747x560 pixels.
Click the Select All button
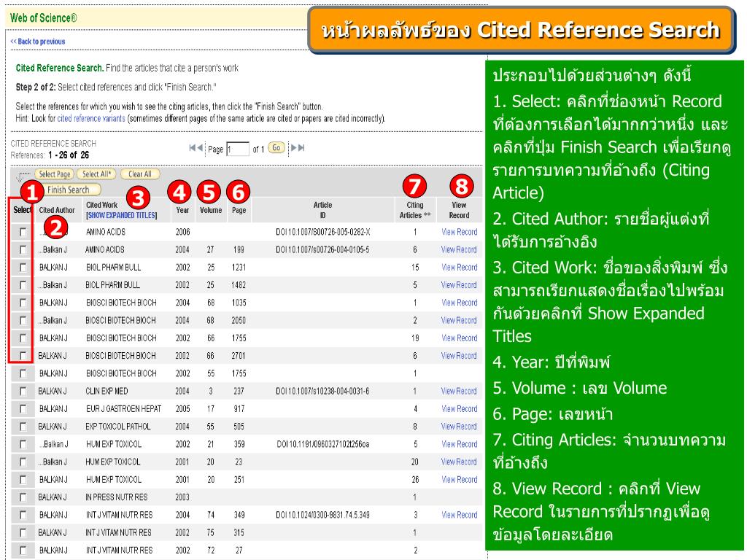tap(96, 174)
